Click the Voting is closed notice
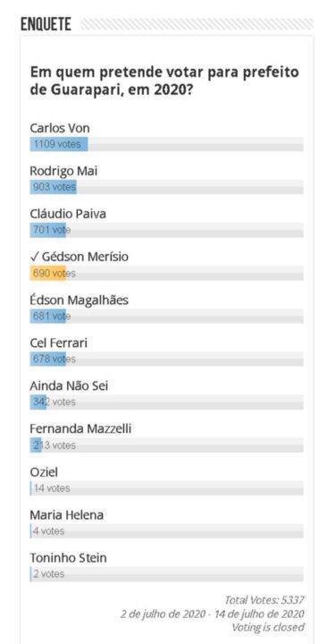Image resolution: width=335 pixels, height=644 pixels. (268, 627)
